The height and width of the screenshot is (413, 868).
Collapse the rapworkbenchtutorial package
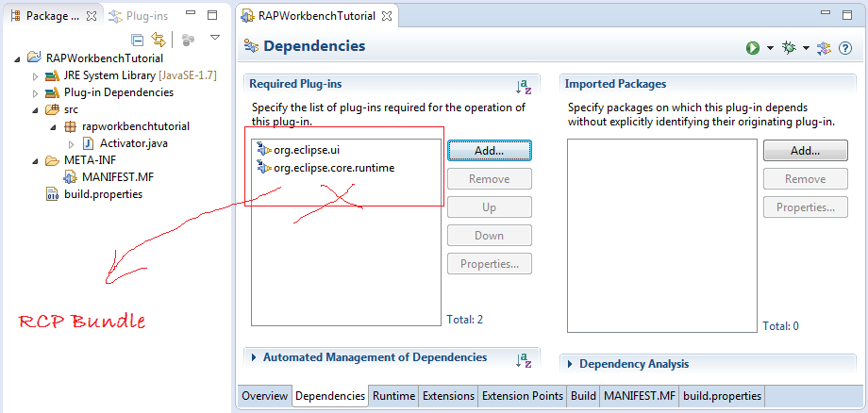tap(53, 127)
